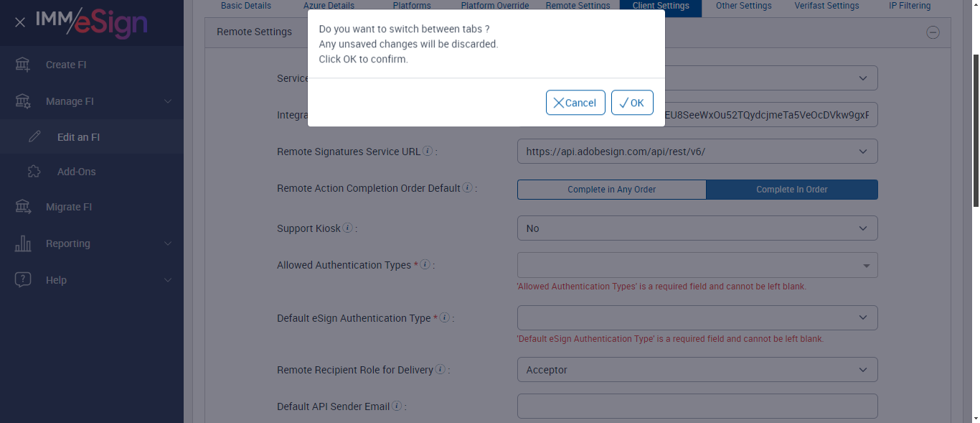Click the Edit an FI pencil icon
Screen dimensions: 980x423
coord(34,137)
